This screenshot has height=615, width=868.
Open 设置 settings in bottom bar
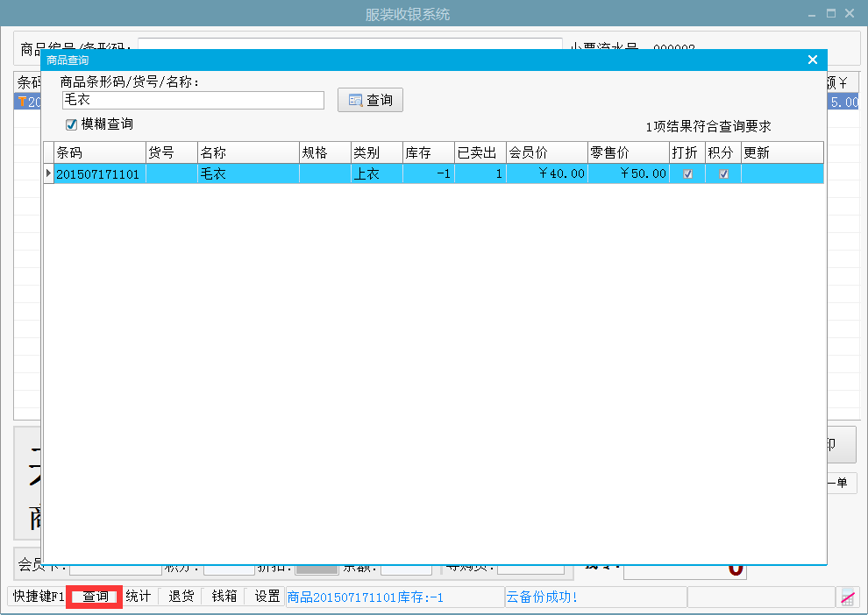pyautogui.click(x=267, y=597)
